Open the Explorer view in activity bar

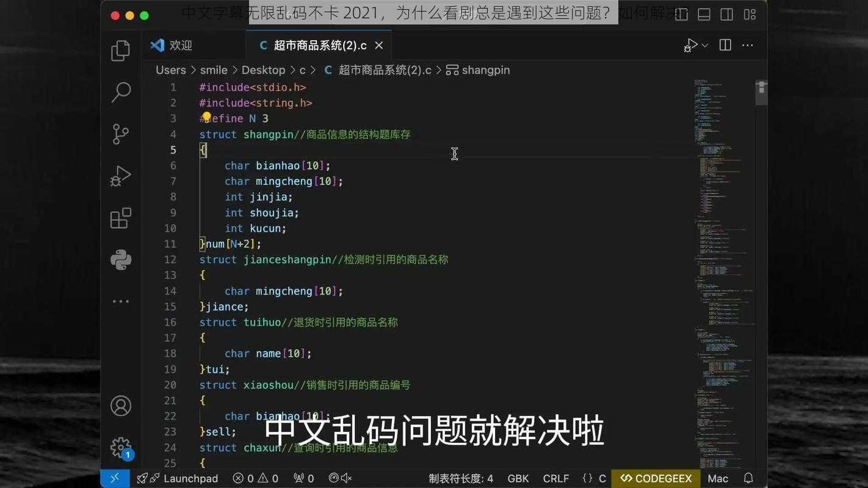[121, 51]
